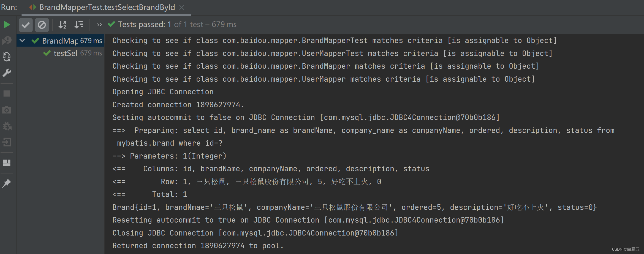Screen dimensions: 644x254
Task: Expand more toolbar actions double chevron
Action: [x=99, y=25]
